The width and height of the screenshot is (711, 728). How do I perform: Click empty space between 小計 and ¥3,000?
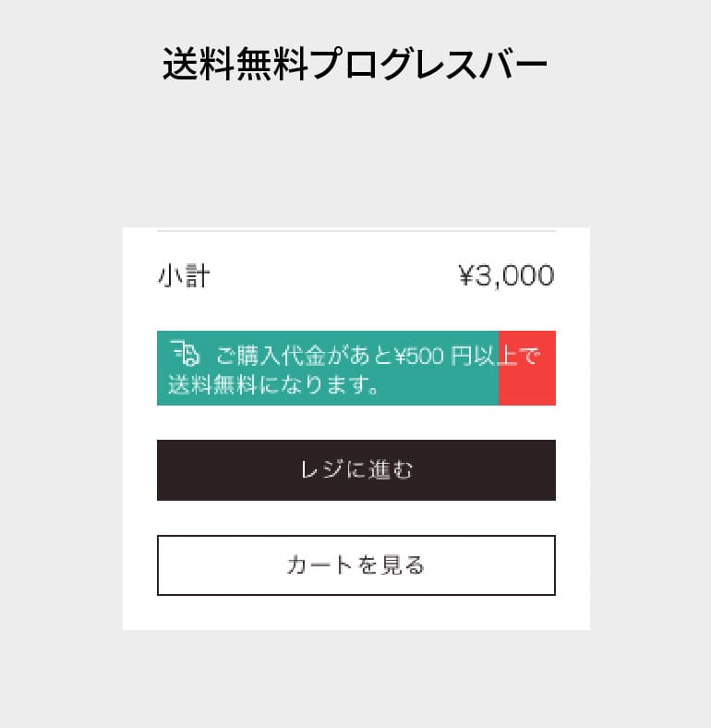[x=334, y=276]
